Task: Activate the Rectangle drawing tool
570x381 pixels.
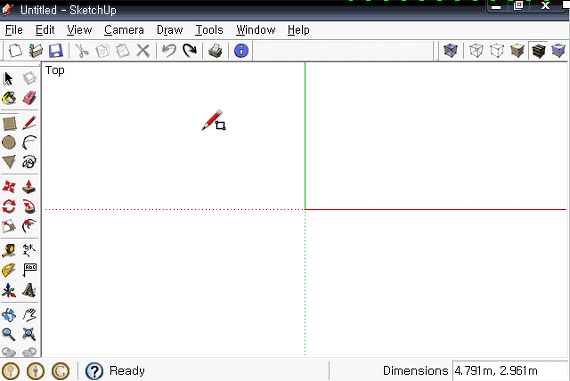Action: pyautogui.click(x=9, y=123)
